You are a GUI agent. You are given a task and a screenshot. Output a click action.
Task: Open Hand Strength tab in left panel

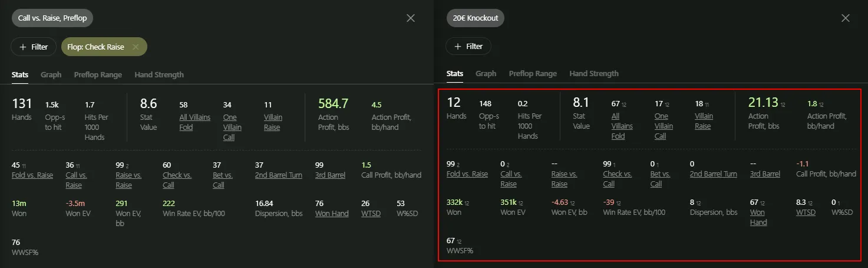pyautogui.click(x=159, y=75)
